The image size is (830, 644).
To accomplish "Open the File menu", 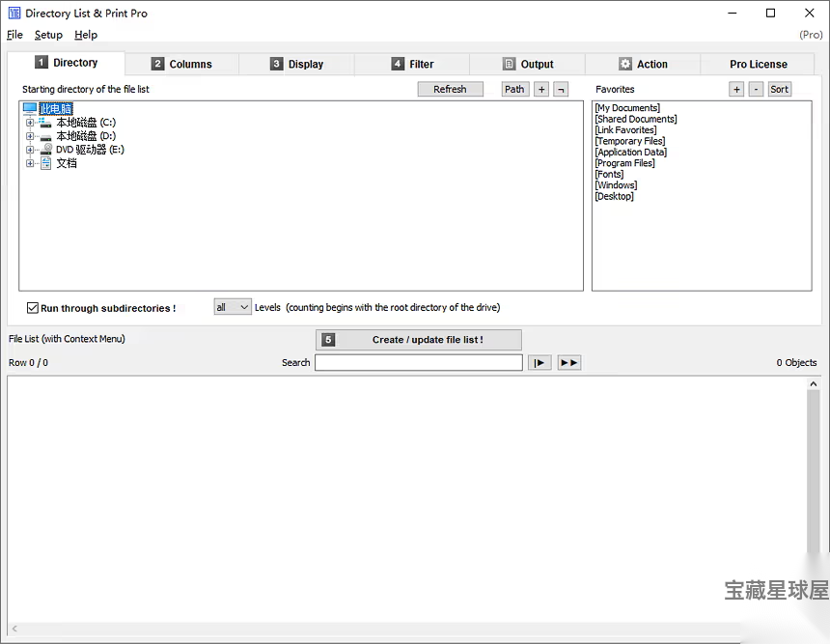I will (14, 35).
